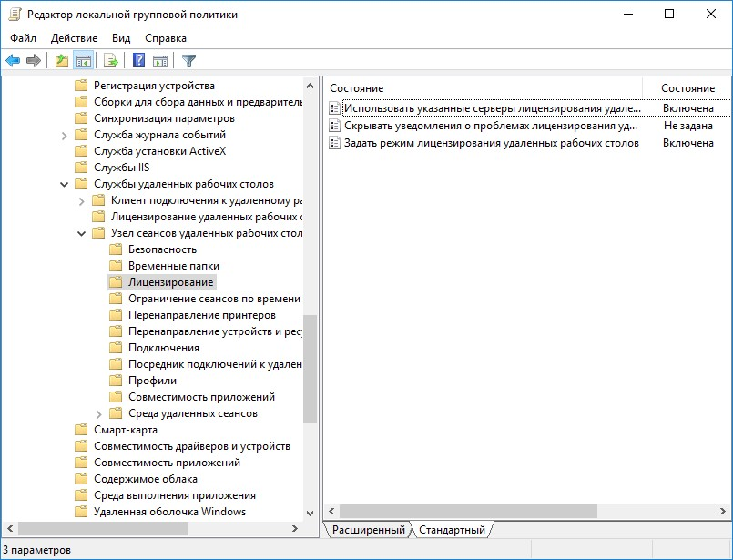Click tree scrollbar down arrow
The width and height of the screenshot is (733, 560).
click(310, 514)
